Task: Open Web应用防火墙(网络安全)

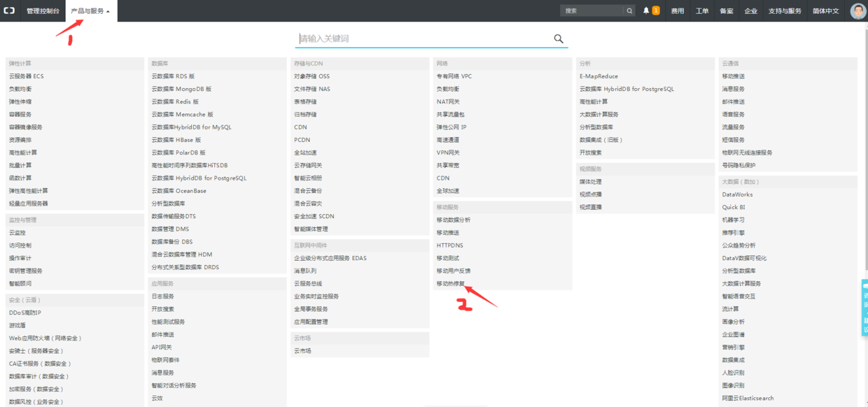Action: click(45, 338)
